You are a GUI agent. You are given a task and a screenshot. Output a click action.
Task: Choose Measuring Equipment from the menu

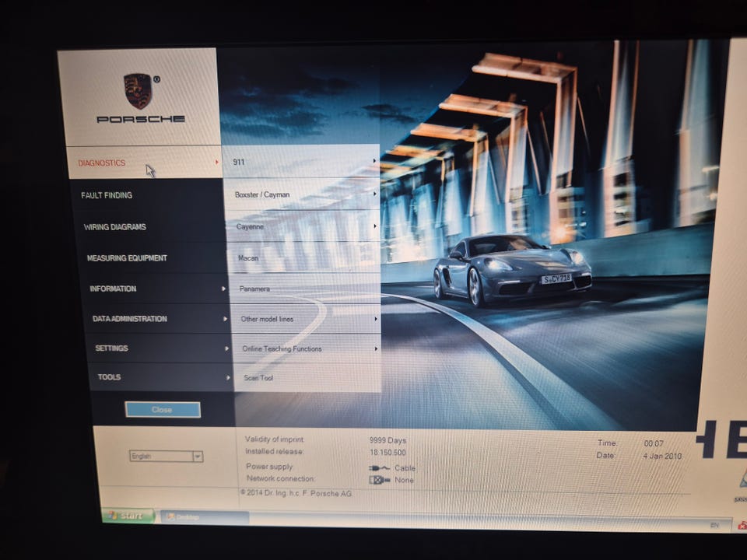tap(153, 257)
